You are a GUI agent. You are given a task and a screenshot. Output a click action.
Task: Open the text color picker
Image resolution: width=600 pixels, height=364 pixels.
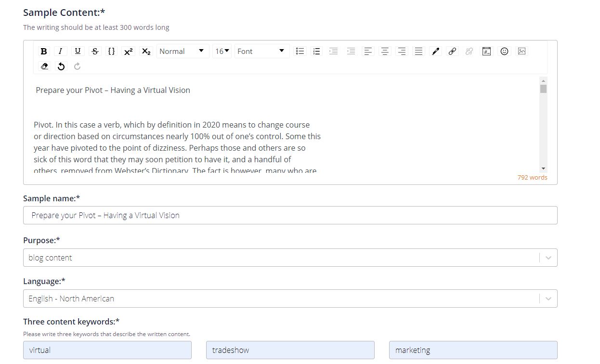(435, 51)
